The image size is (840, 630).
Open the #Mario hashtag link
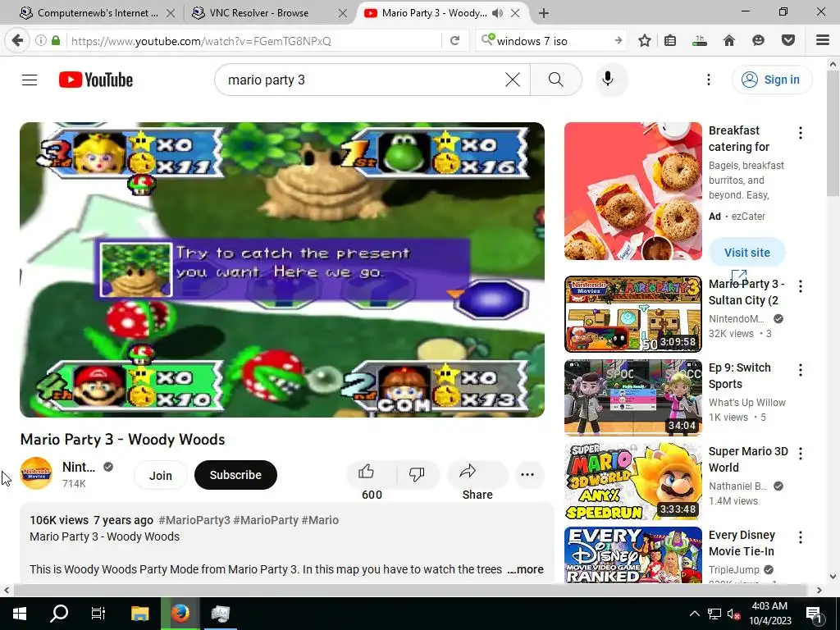[x=320, y=520]
